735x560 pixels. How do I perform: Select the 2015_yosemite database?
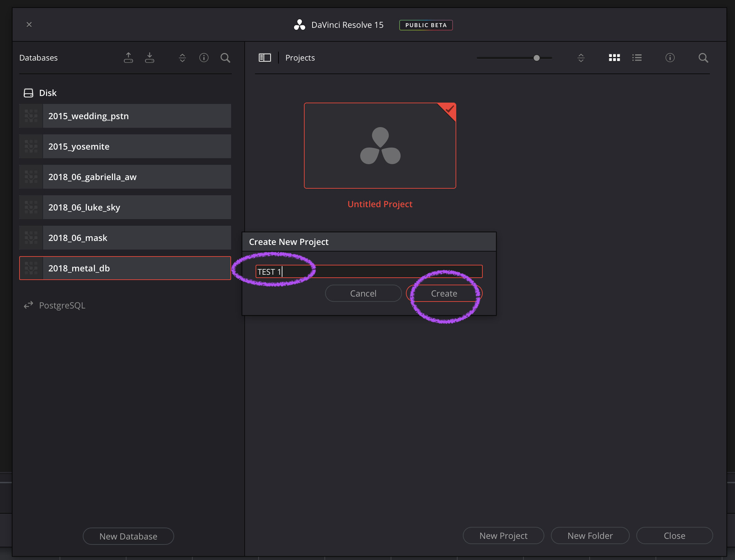(x=125, y=146)
